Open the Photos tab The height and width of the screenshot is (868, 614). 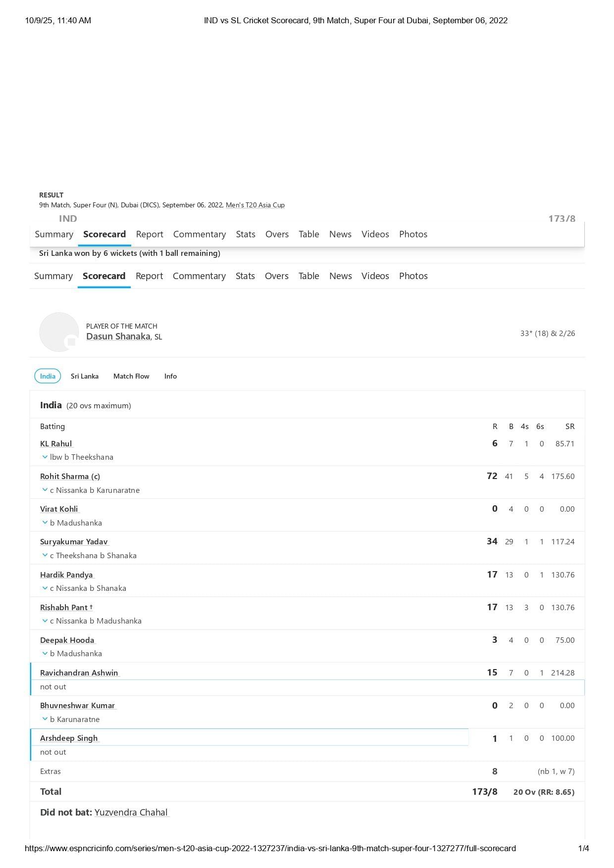click(413, 276)
